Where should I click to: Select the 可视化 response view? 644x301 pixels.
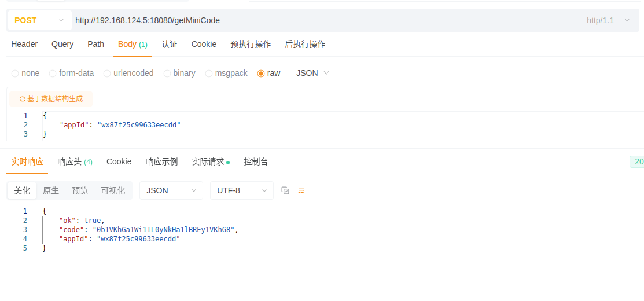(113, 190)
